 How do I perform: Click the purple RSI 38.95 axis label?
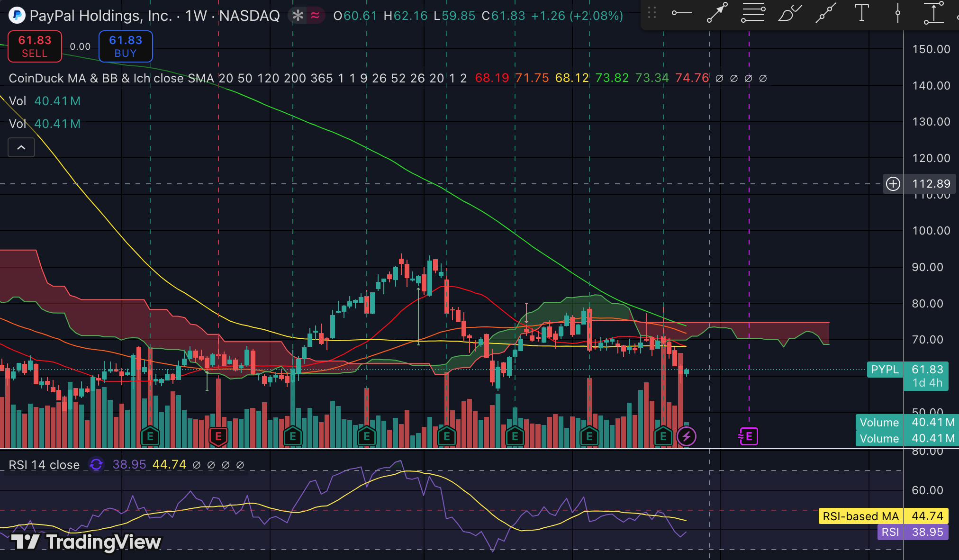[x=913, y=532]
